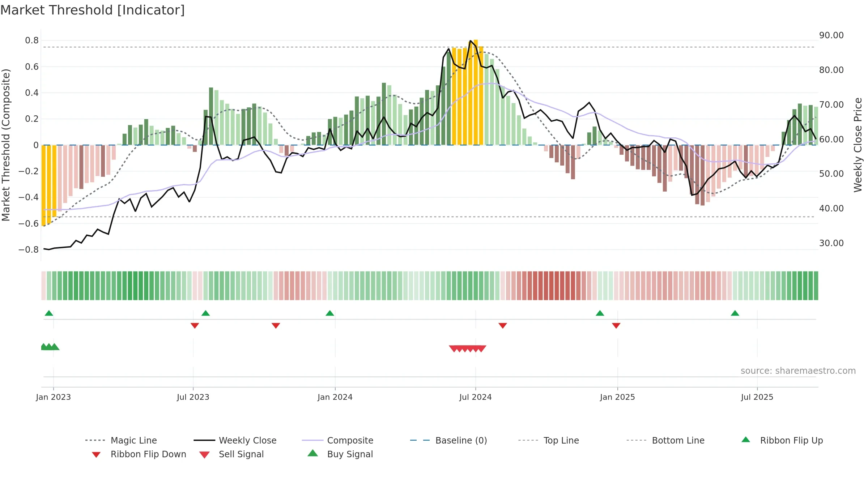Click the 30.00 right axis price label
This screenshot has height=488, width=868.
click(831, 243)
